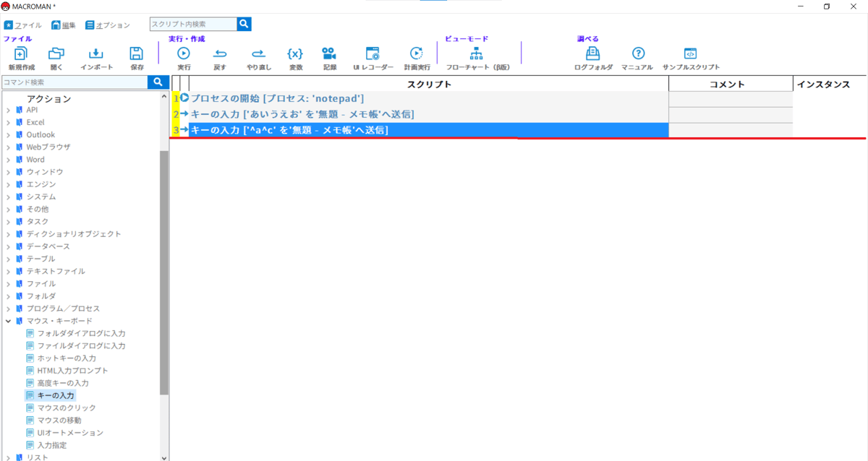The image size is (868, 461).
Task: Select the マウスのクリック command
Action: click(67, 408)
